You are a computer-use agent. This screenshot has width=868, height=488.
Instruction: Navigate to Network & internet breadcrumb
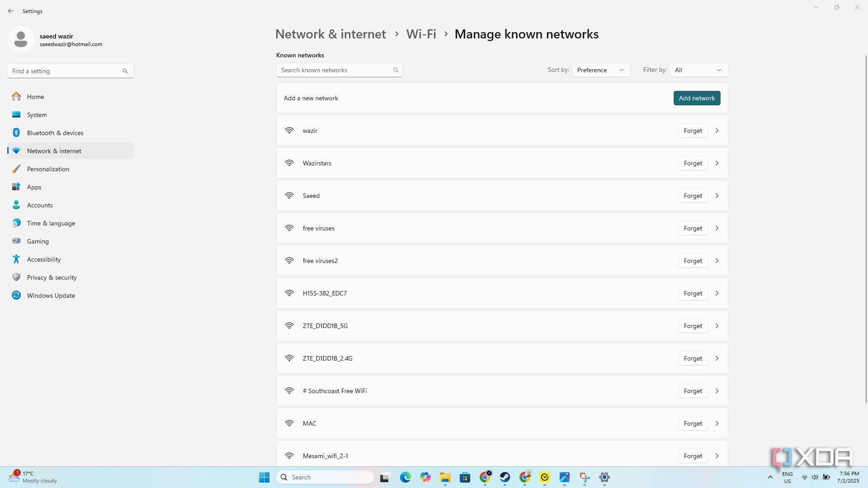[x=330, y=34]
